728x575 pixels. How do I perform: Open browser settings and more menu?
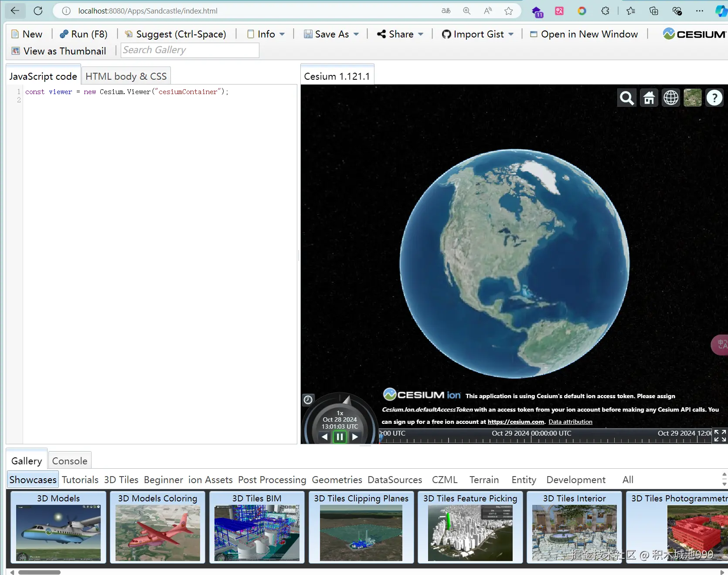point(700,11)
